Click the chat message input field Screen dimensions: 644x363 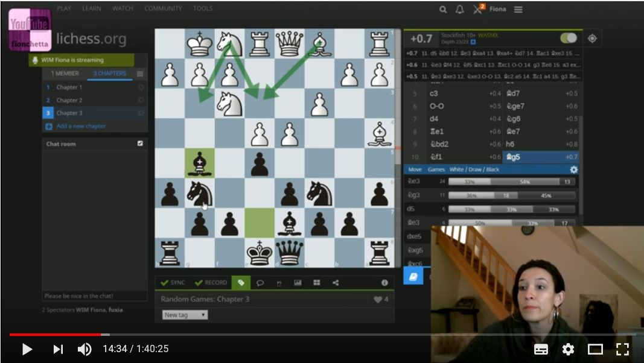tap(95, 296)
